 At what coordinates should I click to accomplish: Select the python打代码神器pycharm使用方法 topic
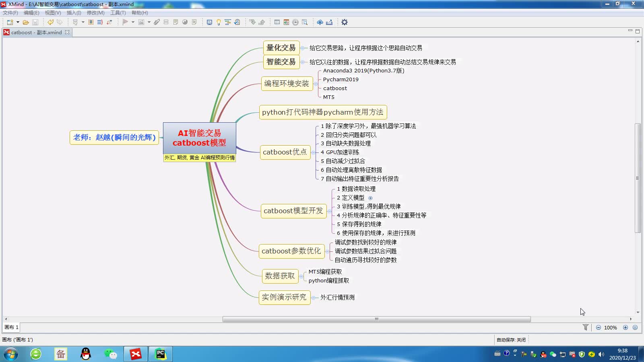323,112
